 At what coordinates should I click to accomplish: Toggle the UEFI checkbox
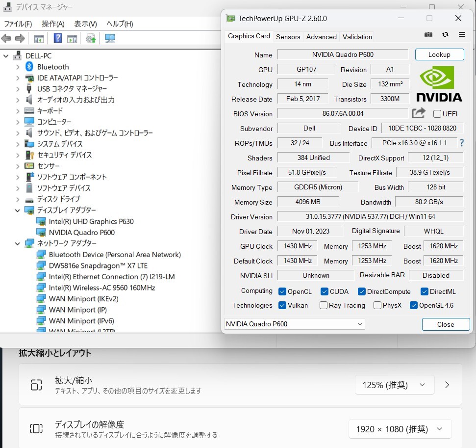437,114
